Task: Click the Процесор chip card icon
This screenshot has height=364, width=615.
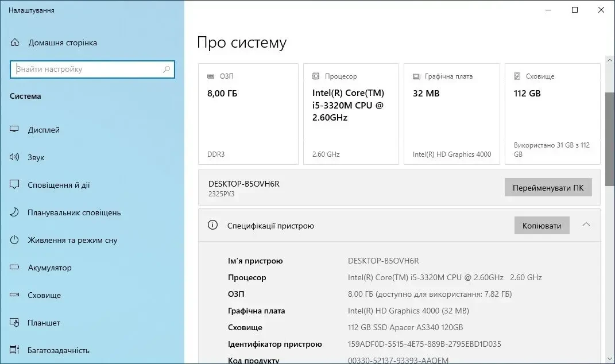Action: 316,76
